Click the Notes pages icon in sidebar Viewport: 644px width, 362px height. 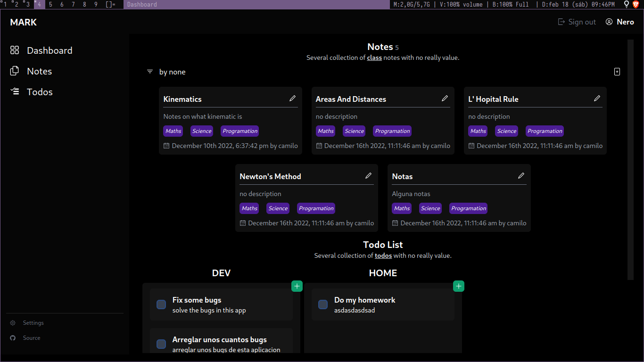click(x=15, y=71)
